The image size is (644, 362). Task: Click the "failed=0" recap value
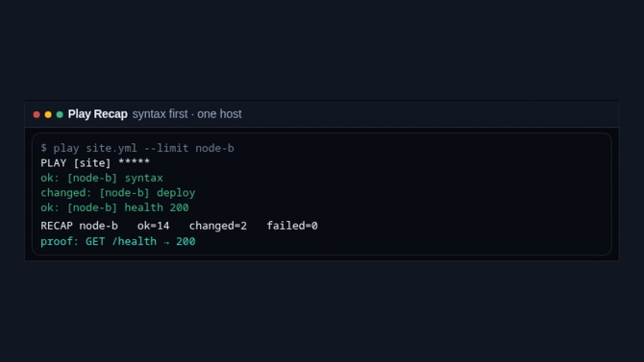(292, 226)
